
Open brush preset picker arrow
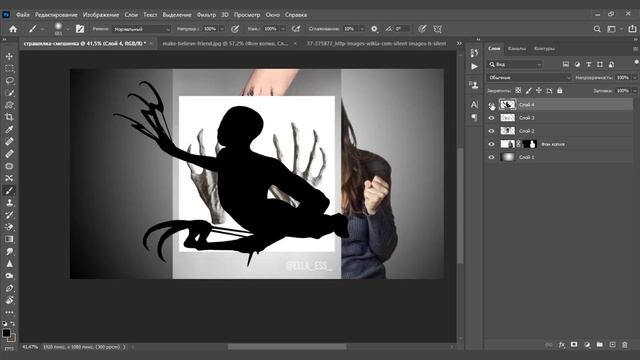pos(68,29)
